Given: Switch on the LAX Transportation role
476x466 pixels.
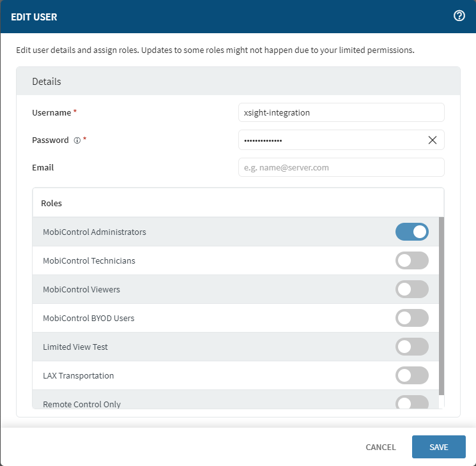Looking at the screenshot, I should 412,375.
